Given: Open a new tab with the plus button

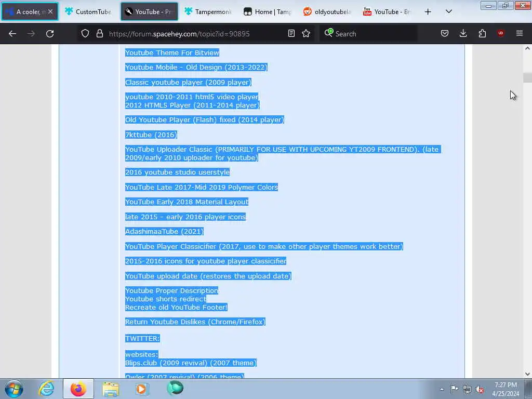Looking at the screenshot, I should pyautogui.click(x=428, y=12).
